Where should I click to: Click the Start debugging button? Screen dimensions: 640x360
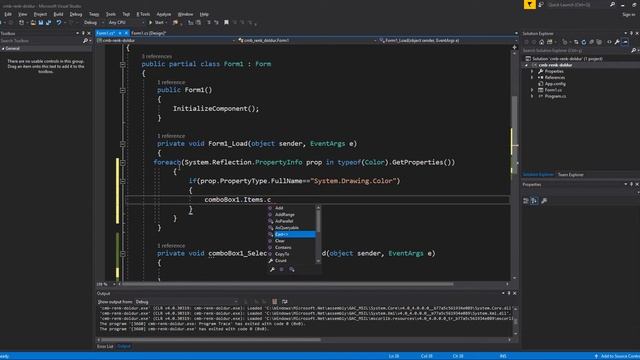coord(157,23)
